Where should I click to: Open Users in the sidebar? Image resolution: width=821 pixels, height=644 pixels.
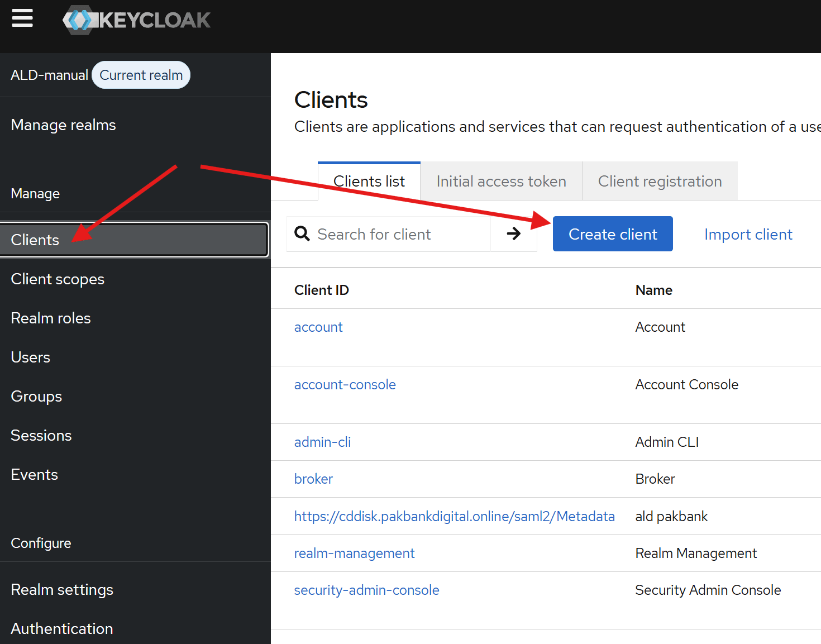[31, 357]
